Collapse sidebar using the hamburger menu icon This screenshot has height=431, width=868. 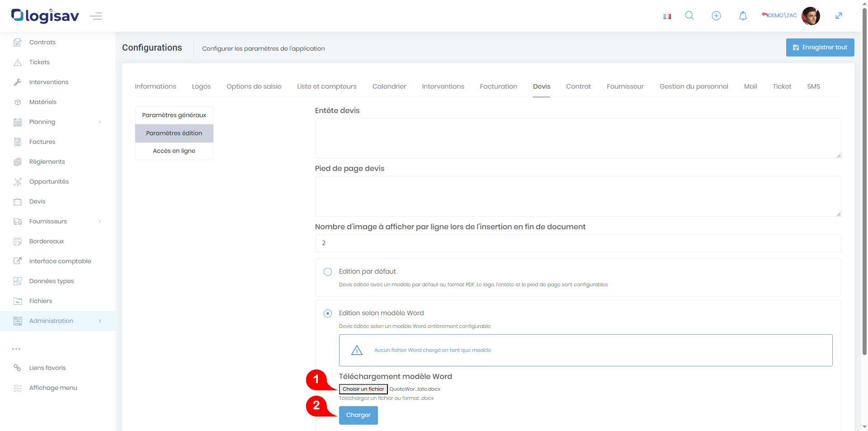(x=96, y=16)
